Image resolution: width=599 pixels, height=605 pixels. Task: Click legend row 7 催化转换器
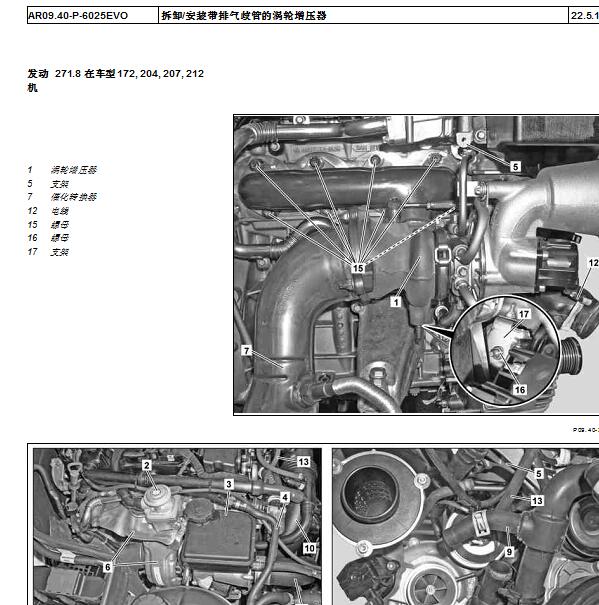pyautogui.click(x=62, y=197)
